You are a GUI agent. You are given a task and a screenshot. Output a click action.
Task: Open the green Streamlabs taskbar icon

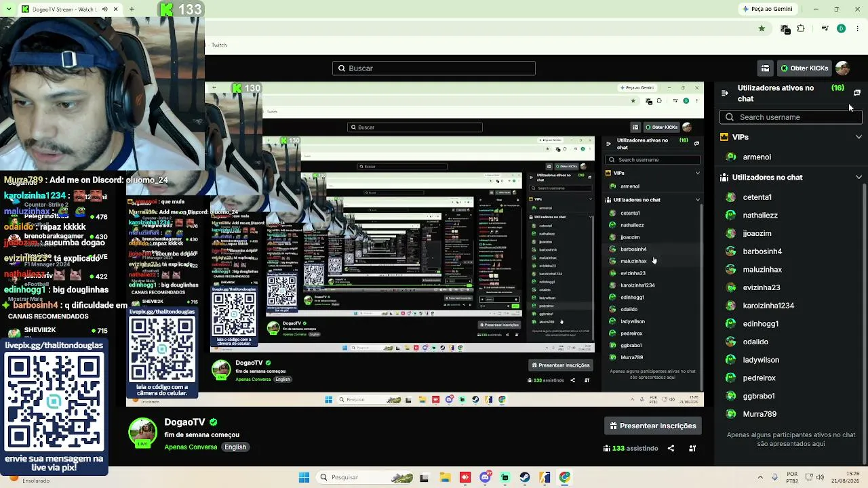(x=505, y=478)
